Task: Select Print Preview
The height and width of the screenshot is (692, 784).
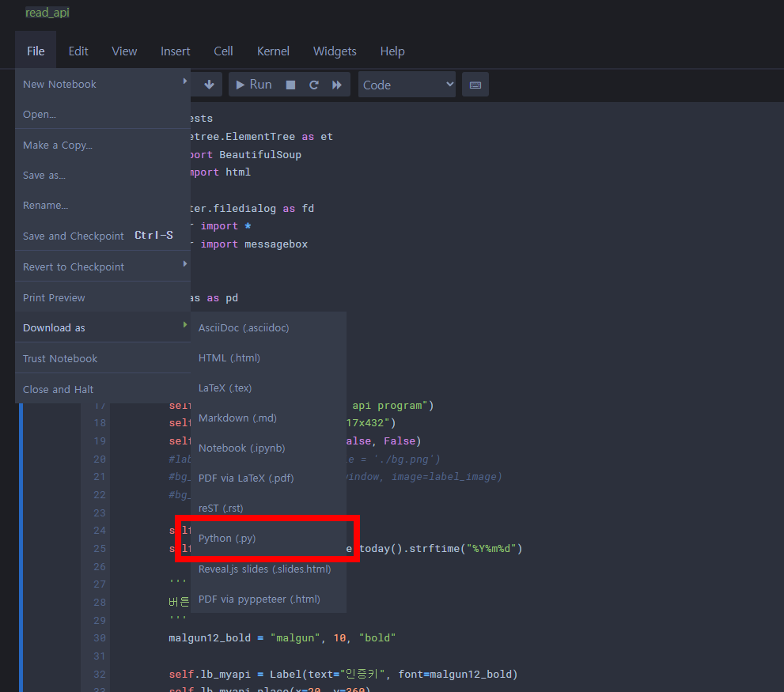Action: [x=103, y=297]
